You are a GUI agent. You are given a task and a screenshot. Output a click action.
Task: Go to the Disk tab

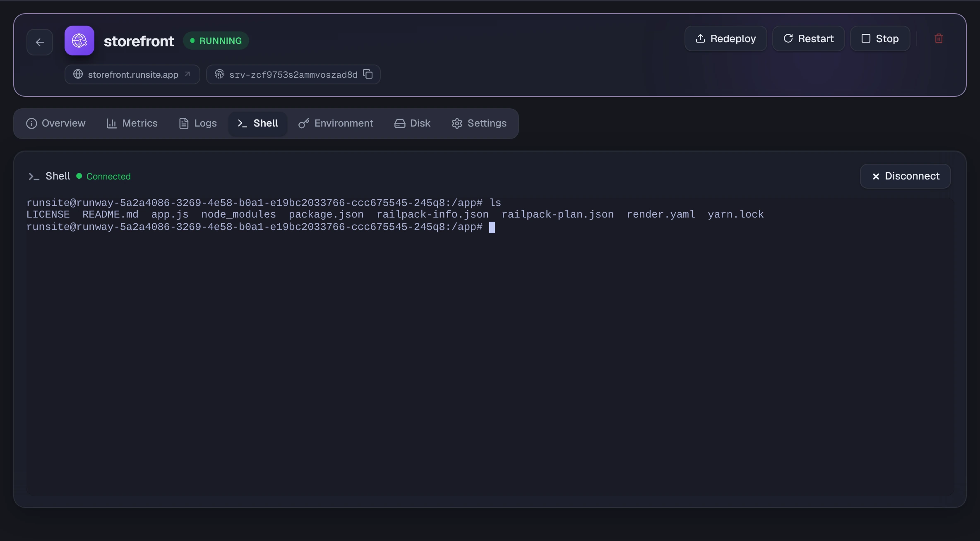(412, 123)
